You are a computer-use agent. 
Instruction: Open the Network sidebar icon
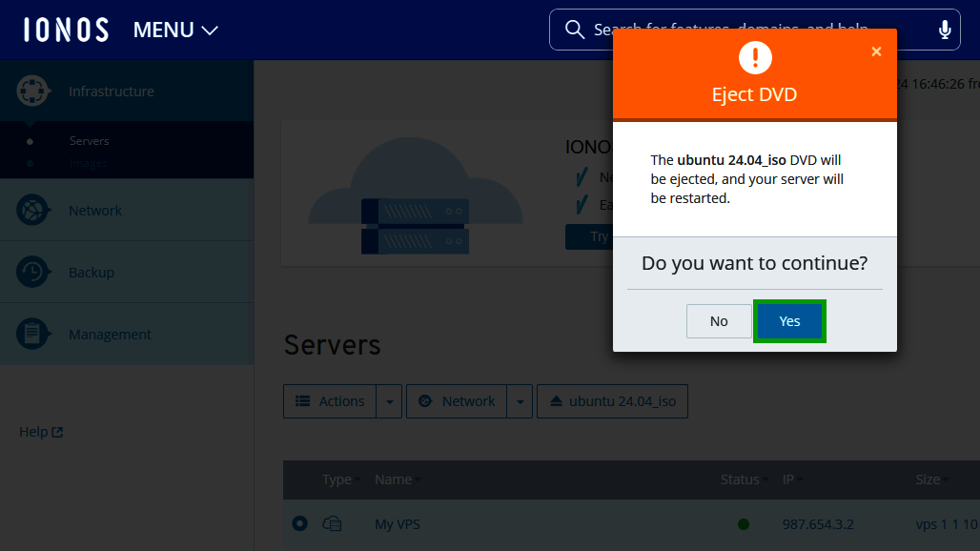tap(33, 211)
